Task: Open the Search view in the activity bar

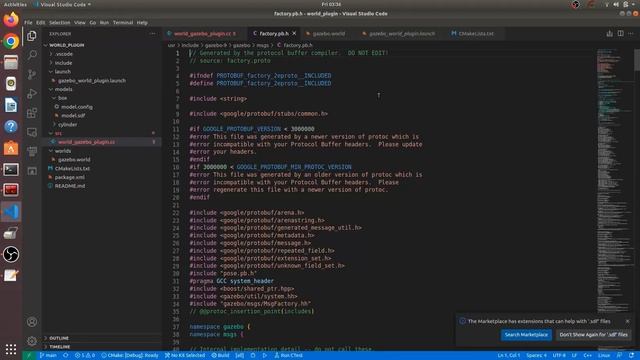Action: [32, 55]
